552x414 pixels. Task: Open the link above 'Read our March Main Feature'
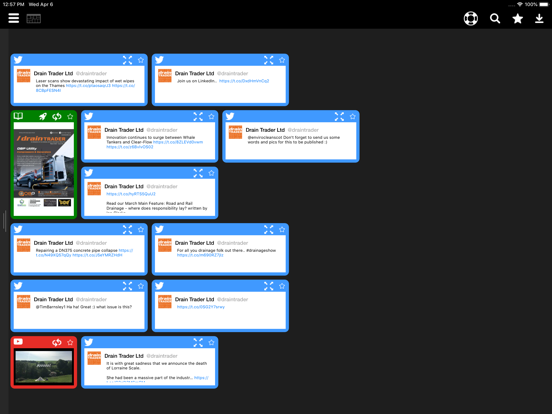click(131, 194)
